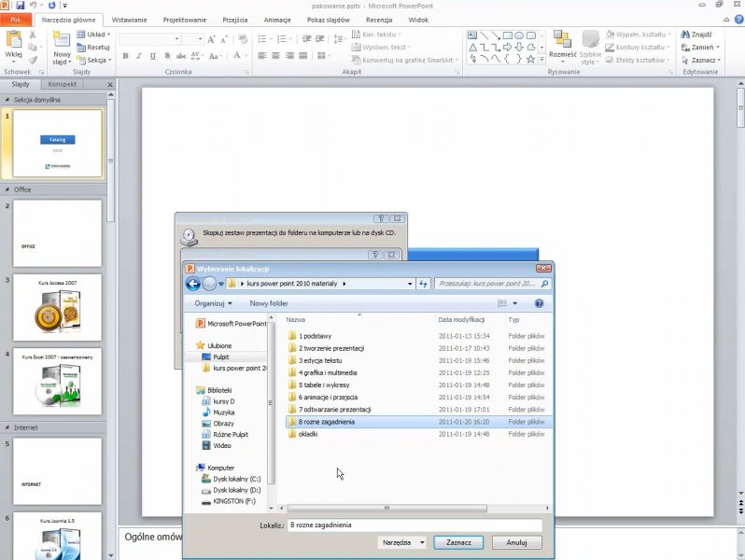Click the Wklej paste icon in the ribbon
The height and width of the screenshot is (560, 745).
[x=13, y=44]
